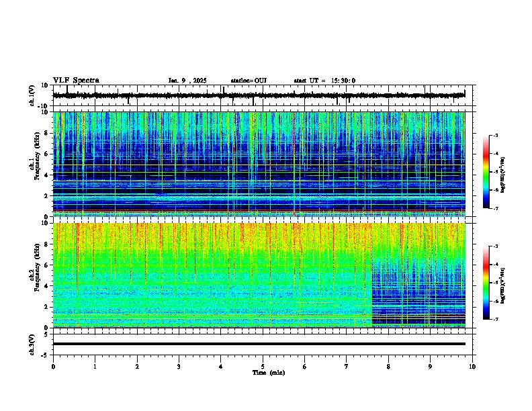
Task: Click the "5" tick on the time axis
Action: 263,367
